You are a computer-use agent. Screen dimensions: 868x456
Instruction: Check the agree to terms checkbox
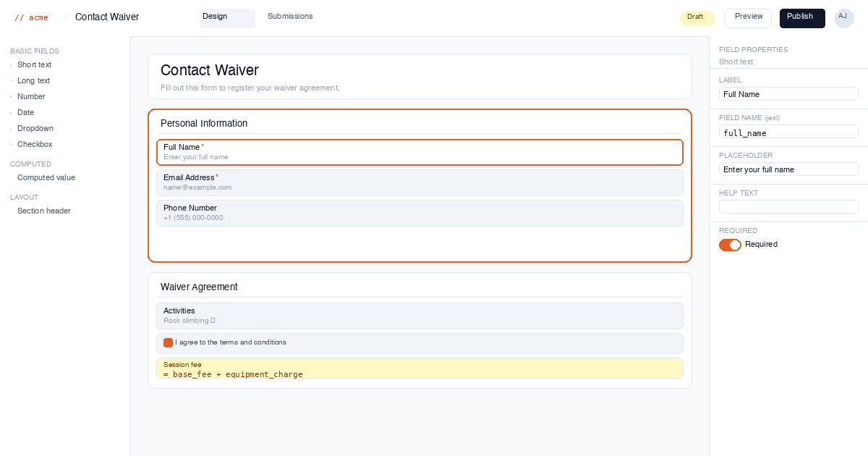[168, 342]
